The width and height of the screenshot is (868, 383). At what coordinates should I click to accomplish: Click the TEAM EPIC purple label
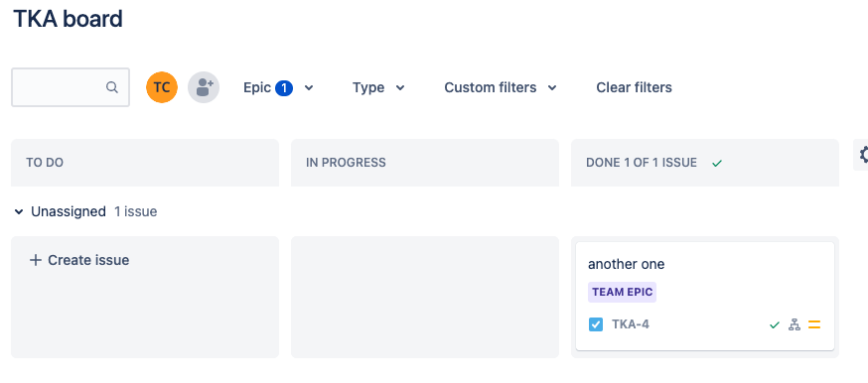pos(623,293)
